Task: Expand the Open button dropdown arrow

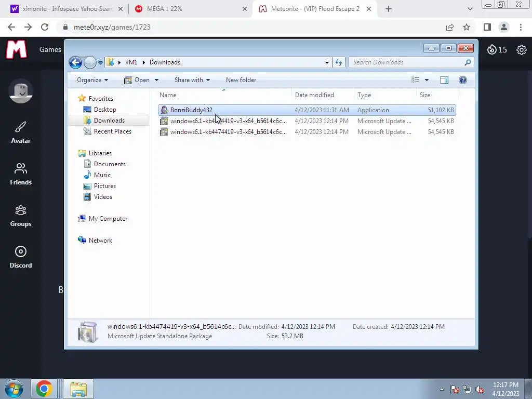Action: coord(156,80)
